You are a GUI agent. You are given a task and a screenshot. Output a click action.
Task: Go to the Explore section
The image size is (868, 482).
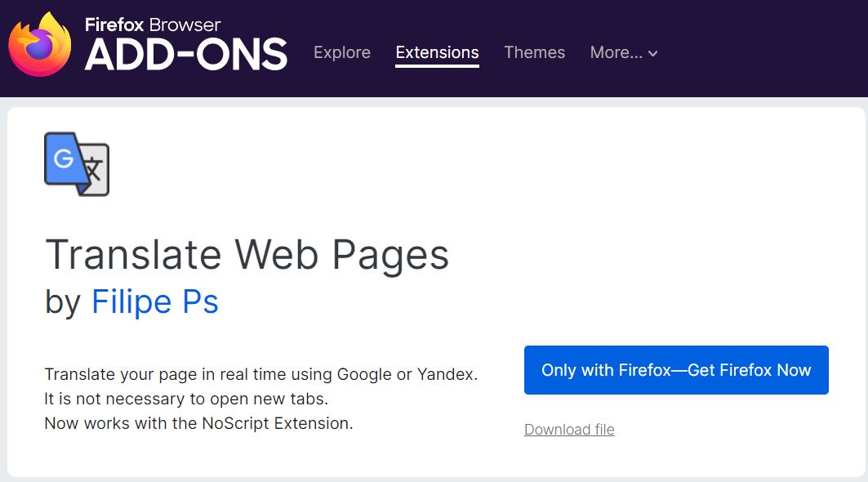342,52
